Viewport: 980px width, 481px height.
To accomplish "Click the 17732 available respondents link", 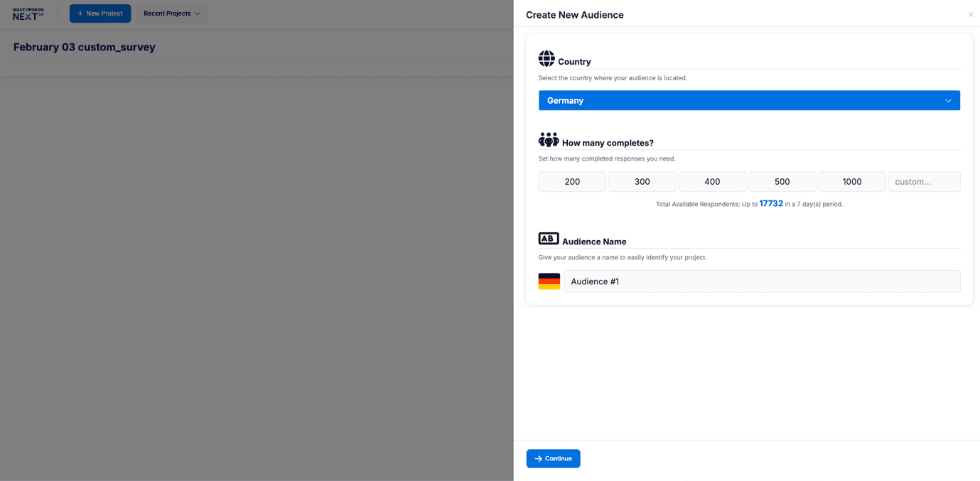I will pyautogui.click(x=771, y=203).
